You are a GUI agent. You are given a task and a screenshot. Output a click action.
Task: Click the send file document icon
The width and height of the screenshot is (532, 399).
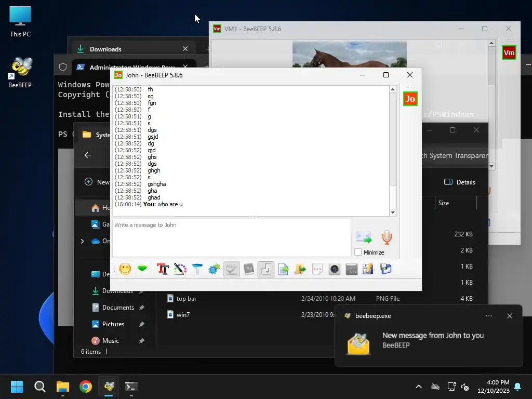point(283,269)
